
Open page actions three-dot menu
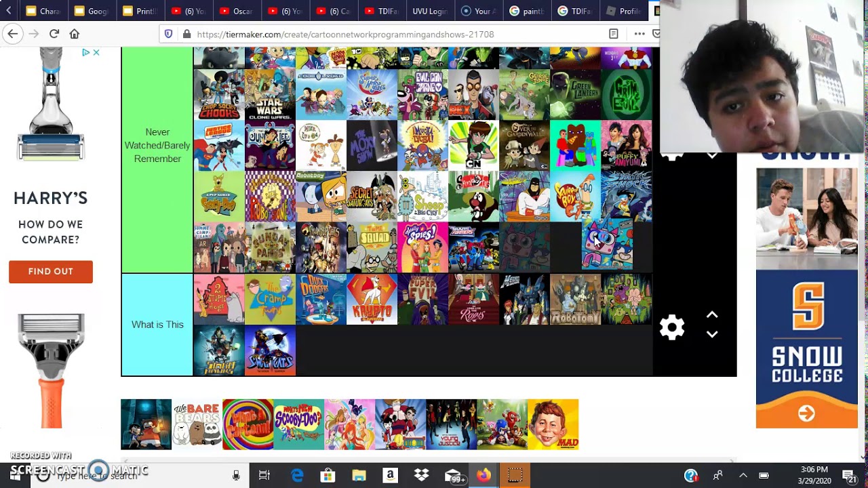pyautogui.click(x=639, y=34)
